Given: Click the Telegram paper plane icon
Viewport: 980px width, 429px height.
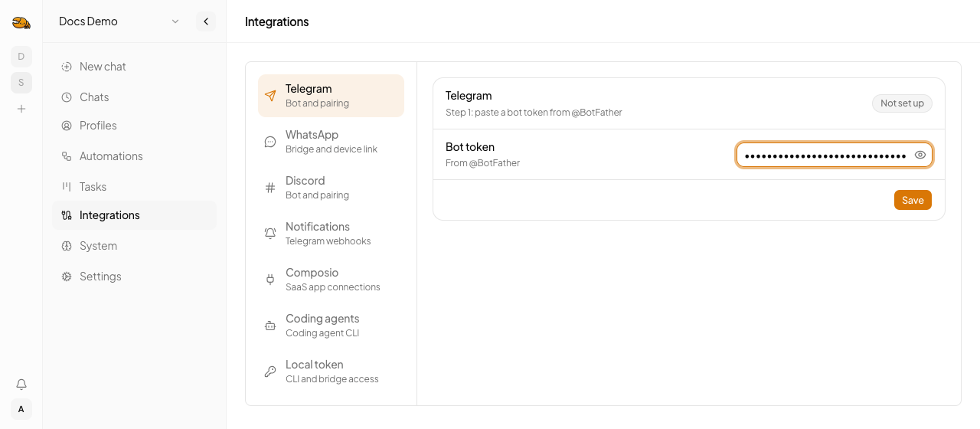Looking at the screenshot, I should 270,96.
